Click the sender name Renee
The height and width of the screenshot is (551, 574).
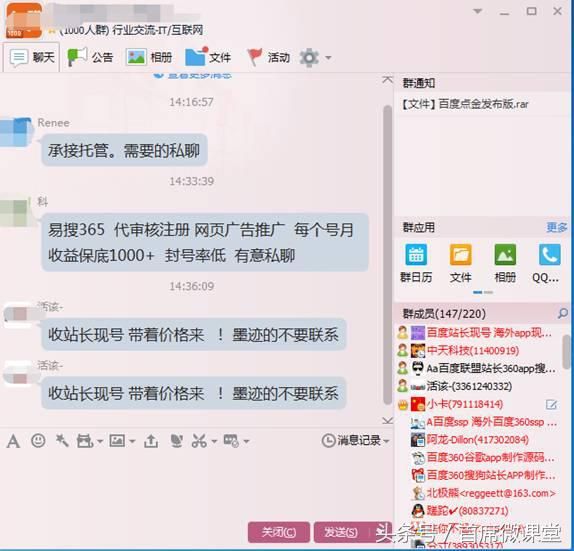click(x=53, y=123)
